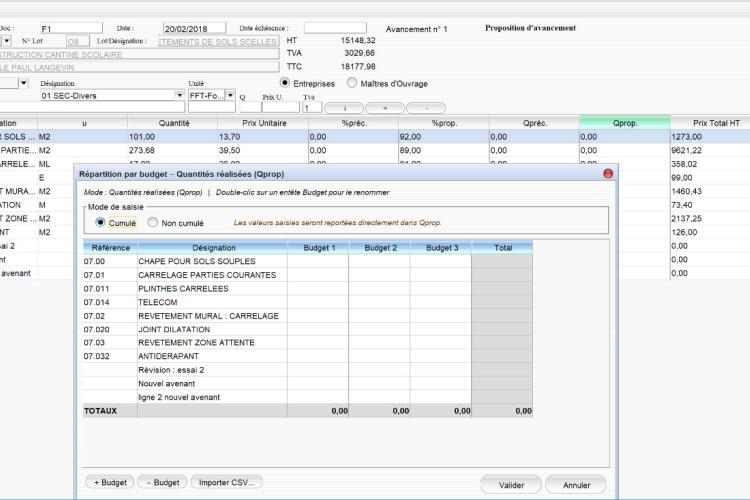Click the small "-" button beside Tva

point(426,108)
